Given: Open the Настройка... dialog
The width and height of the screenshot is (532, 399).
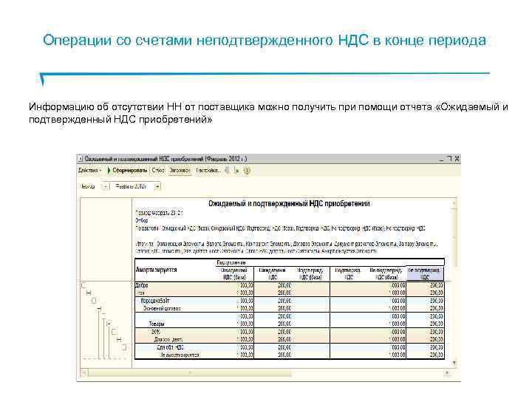Looking at the screenshot, I should pos(208,171).
